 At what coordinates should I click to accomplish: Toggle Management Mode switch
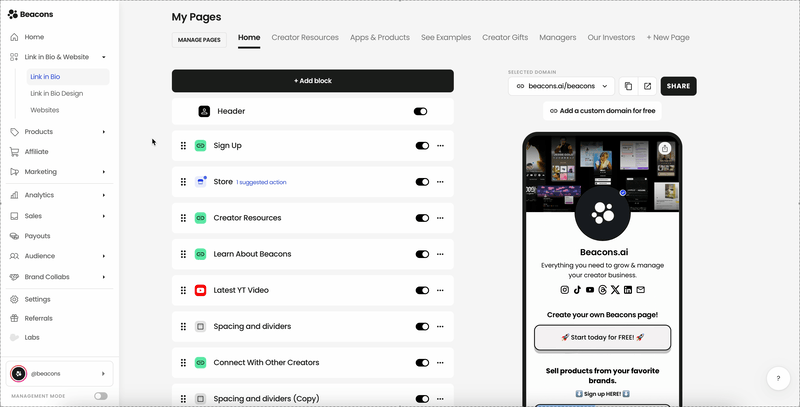coord(101,396)
